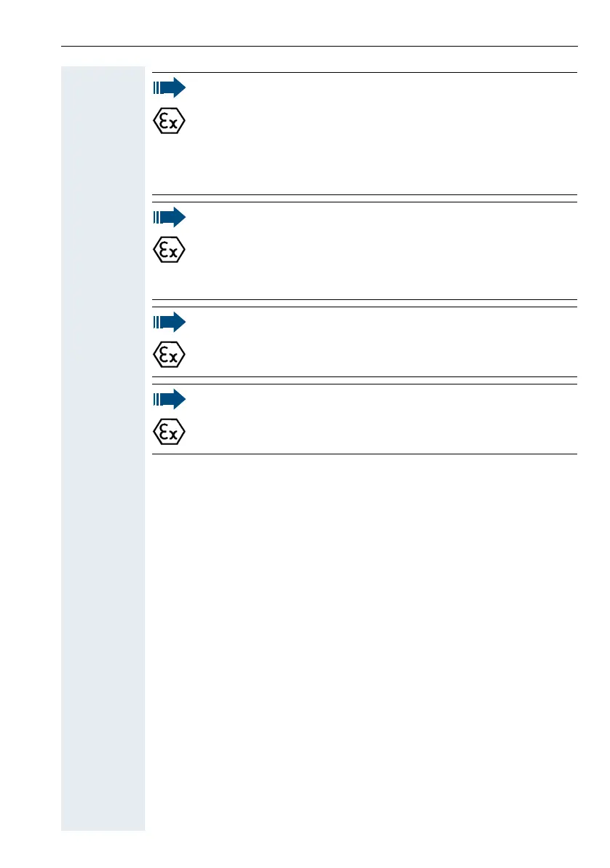Click the second blue arrow note icon
The width and height of the screenshot is (610, 868).
point(170,217)
